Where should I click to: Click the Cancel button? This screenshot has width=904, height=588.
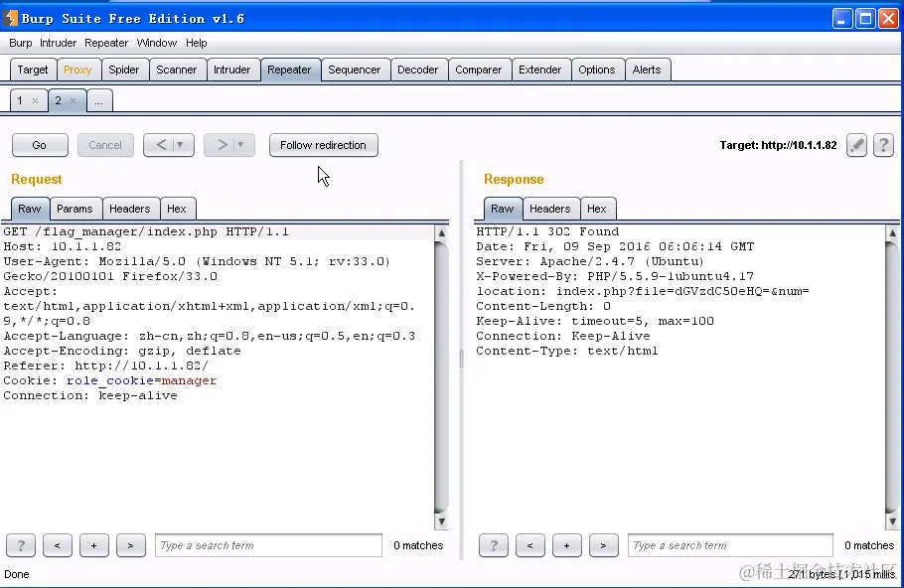(105, 145)
